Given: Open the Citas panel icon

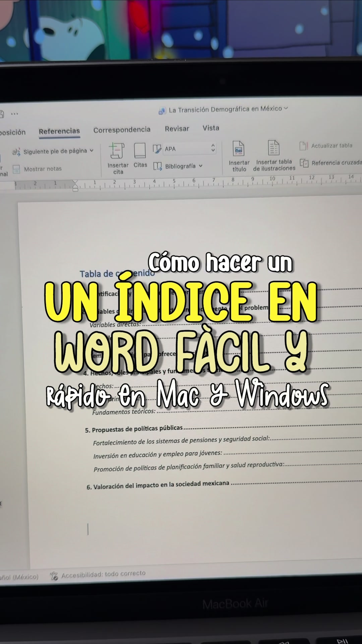Looking at the screenshot, I should pyautogui.click(x=140, y=151).
